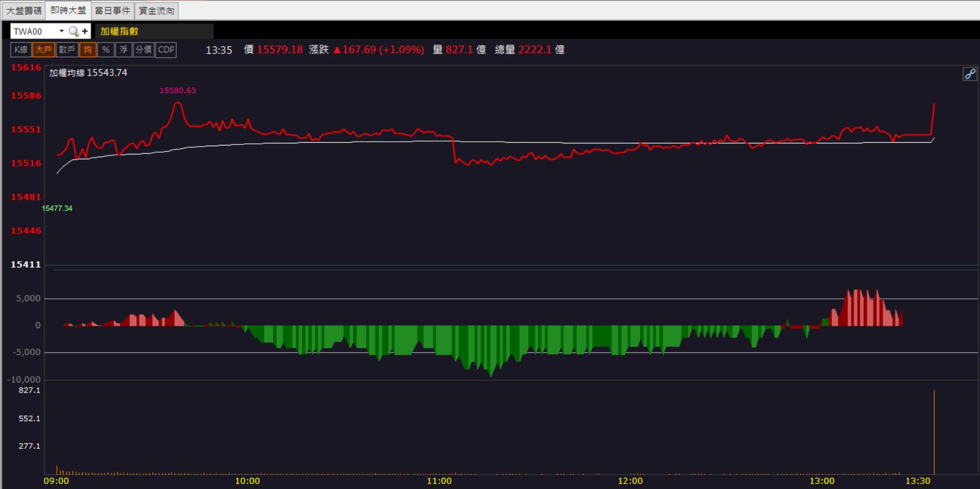Enable the 散戶 indicator toggle

coord(67,50)
